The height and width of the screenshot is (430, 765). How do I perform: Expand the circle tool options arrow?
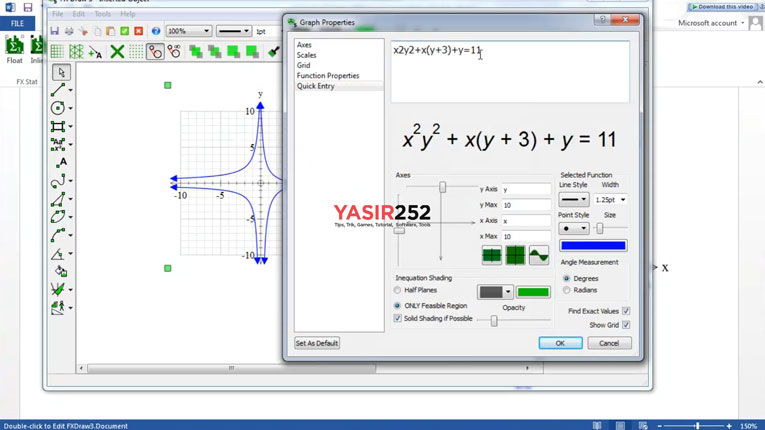click(71, 108)
